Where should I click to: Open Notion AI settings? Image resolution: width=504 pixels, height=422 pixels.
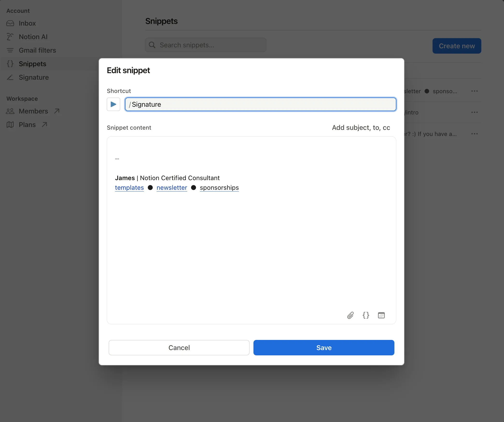(33, 37)
